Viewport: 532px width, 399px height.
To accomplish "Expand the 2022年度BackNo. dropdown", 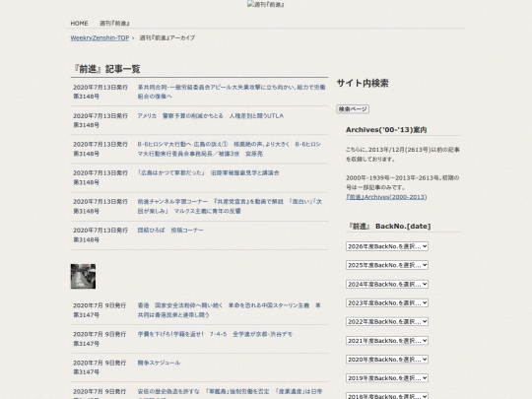I will tap(387, 321).
